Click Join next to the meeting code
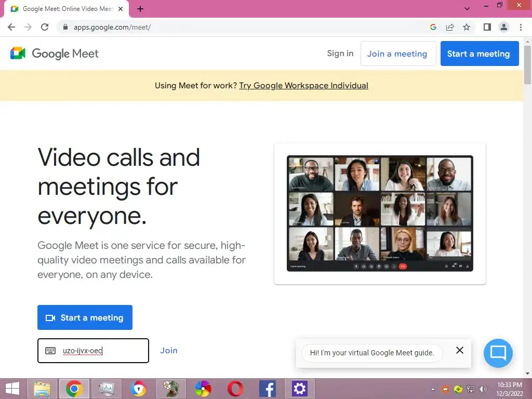Image resolution: width=532 pixels, height=399 pixels. click(169, 351)
